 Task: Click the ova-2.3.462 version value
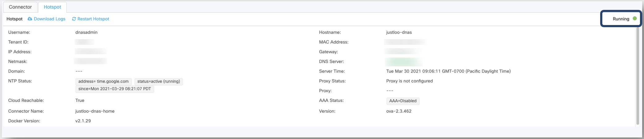click(399, 111)
